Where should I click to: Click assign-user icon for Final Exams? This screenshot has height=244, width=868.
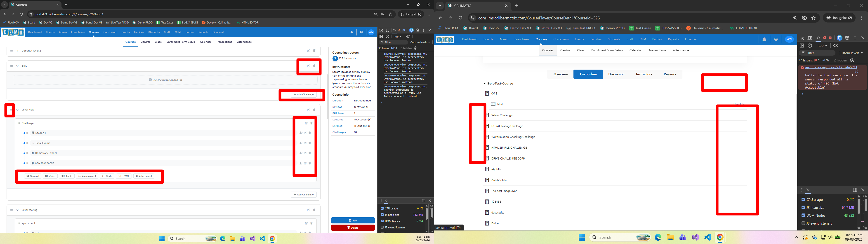(301, 143)
